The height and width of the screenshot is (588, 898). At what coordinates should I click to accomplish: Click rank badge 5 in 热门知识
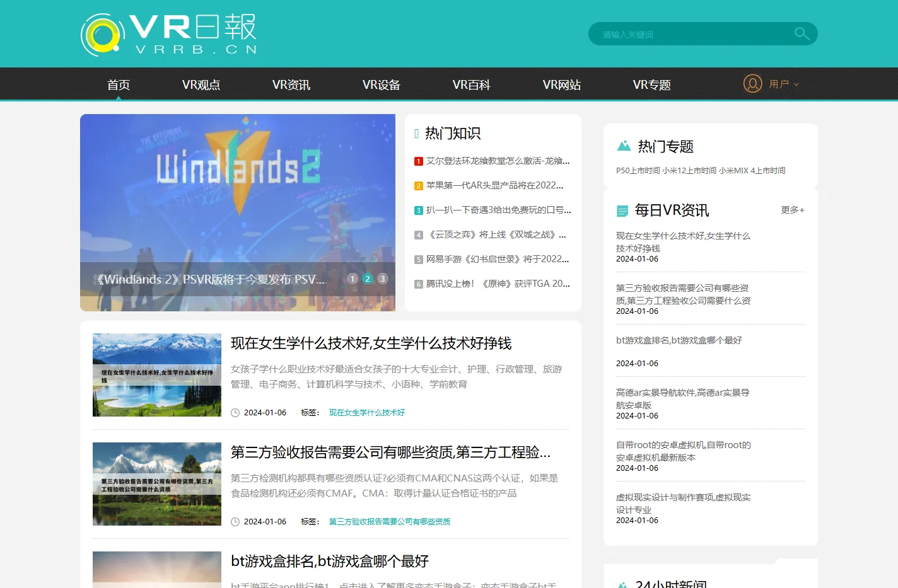(x=418, y=260)
